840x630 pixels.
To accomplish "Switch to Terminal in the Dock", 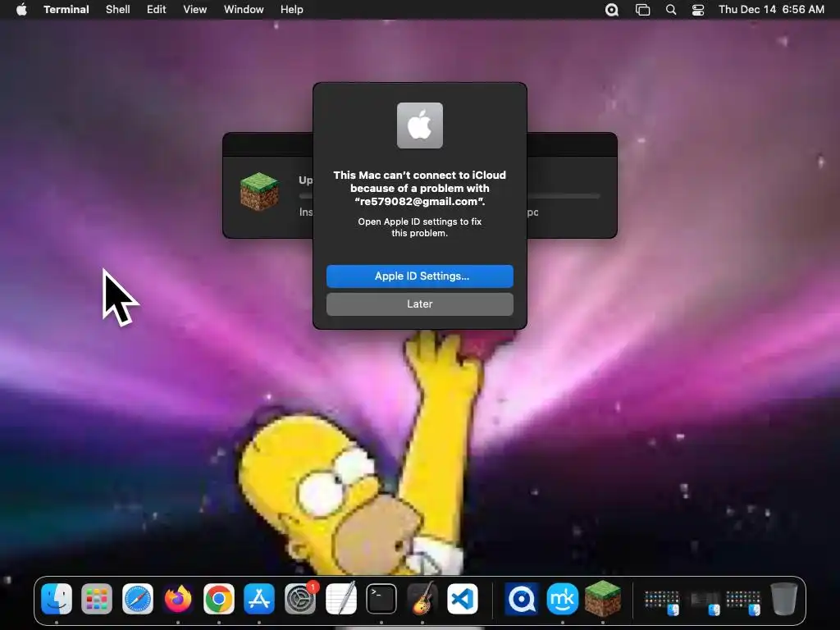I will point(381,598).
